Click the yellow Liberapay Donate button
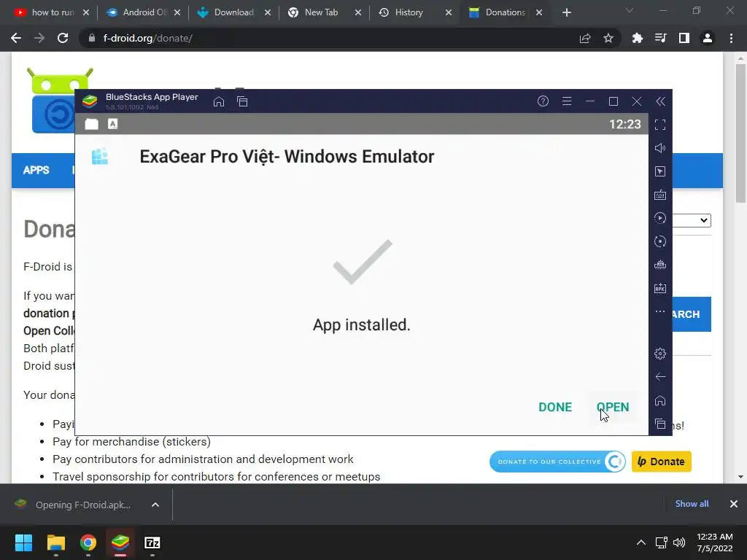The width and height of the screenshot is (747, 560). click(x=661, y=462)
